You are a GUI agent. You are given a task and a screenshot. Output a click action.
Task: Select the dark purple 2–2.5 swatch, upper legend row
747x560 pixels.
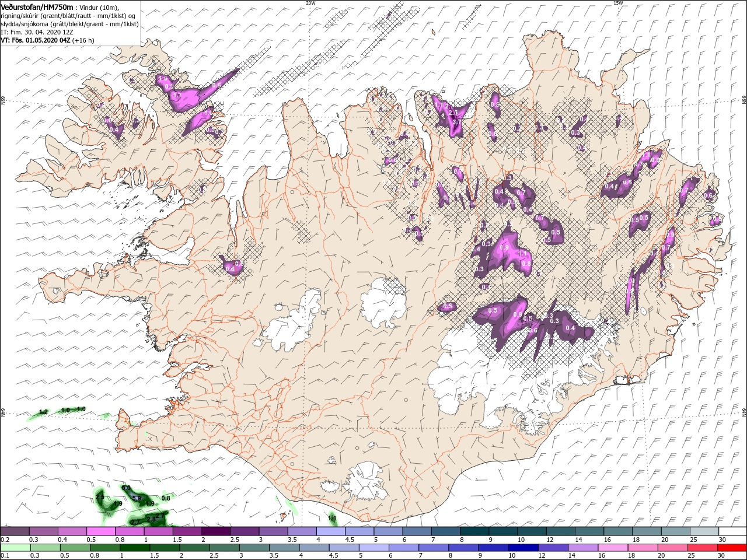[x=215, y=531]
